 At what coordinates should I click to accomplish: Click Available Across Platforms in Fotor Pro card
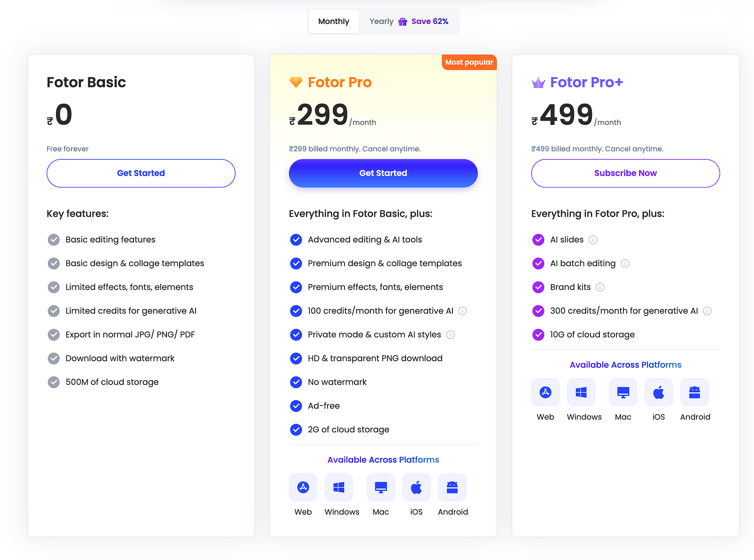point(383,460)
